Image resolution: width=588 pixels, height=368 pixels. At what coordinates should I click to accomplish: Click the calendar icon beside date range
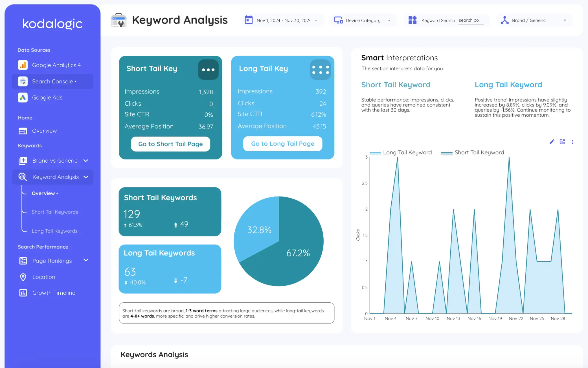249,20
